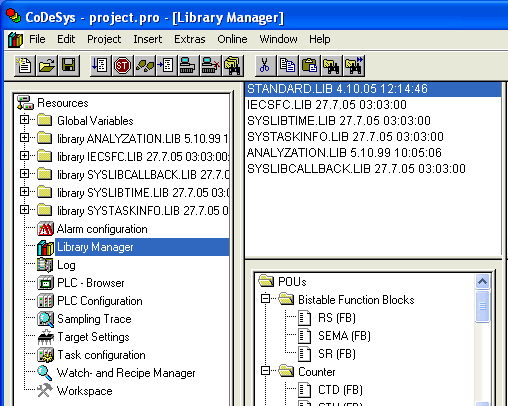Select the SEMA (FB) block
Viewport: 508px width, 406px height.
[x=344, y=336]
